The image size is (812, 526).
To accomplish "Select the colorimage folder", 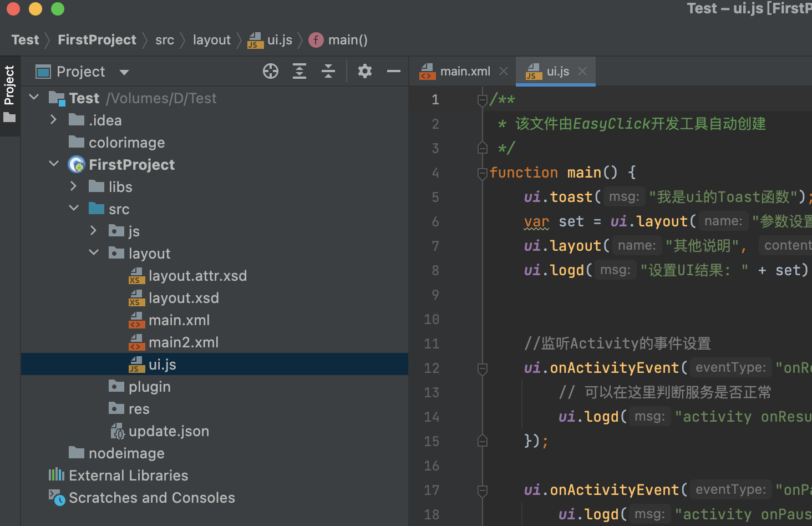I will 126,143.
